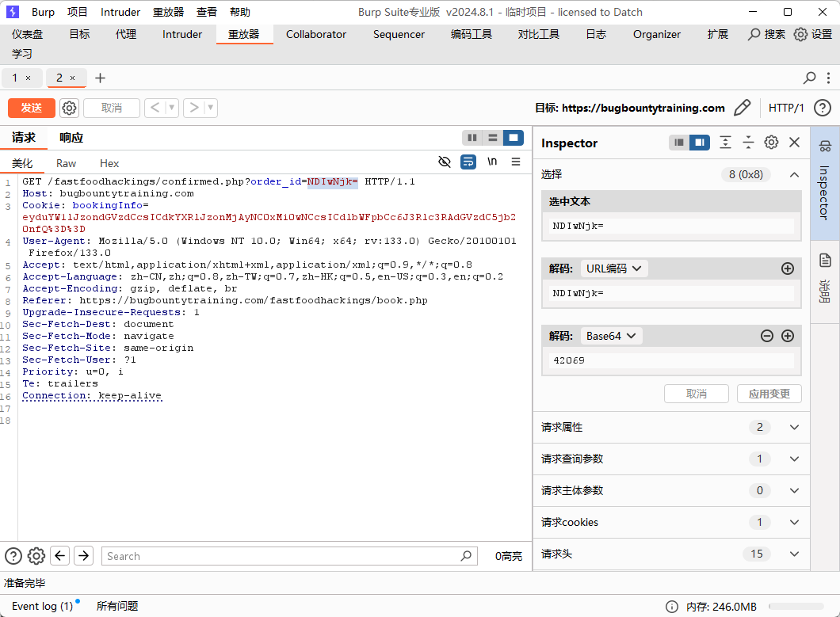Open Inspector settings gear

click(x=771, y=143)
